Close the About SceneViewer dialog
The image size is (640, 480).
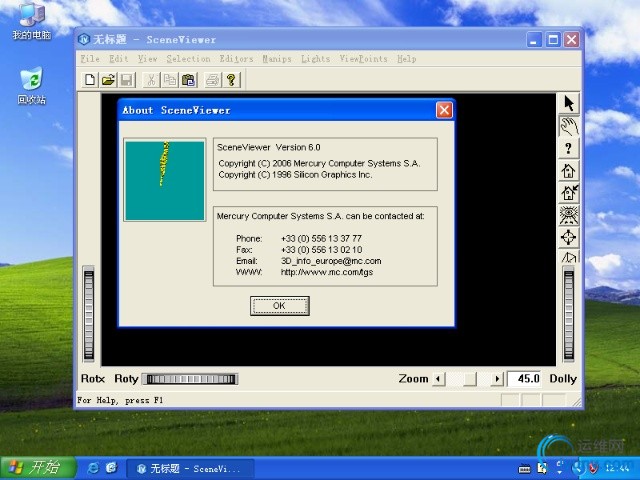coord(444,110)
